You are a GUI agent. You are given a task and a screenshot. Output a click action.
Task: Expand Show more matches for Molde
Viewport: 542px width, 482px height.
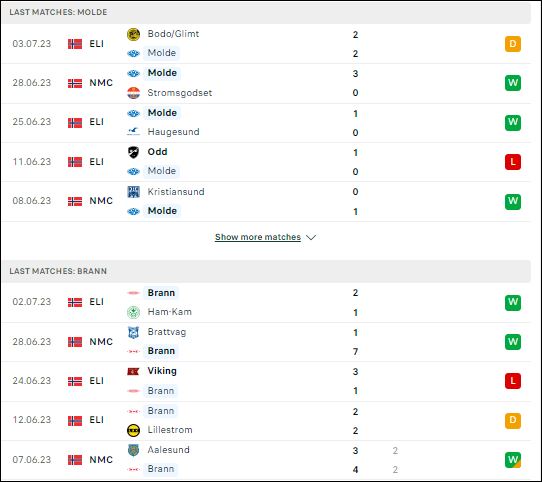click(x=258, y=237)
